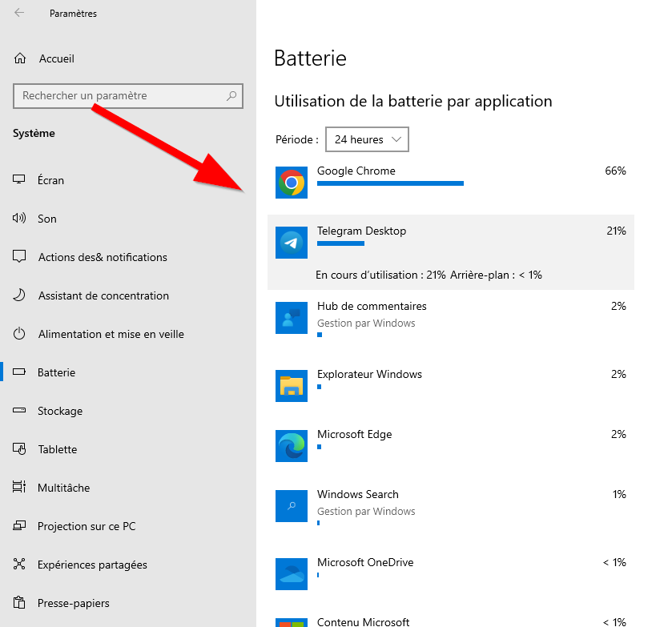Click the Stockage drive icon
Screen dimensions: 672x627
(19, 410)
